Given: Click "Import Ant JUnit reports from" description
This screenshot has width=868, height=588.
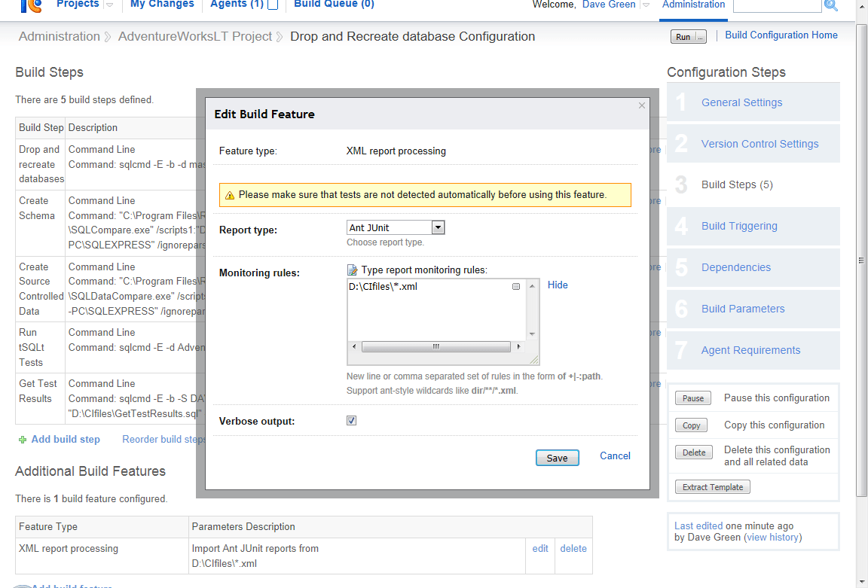Looking at the screenshot, I should coord(255,549).
